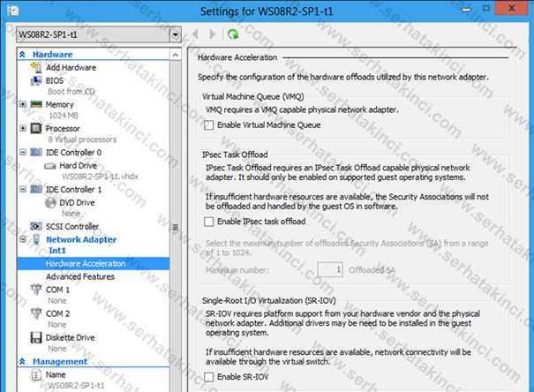Click the WS08R2-SP1-t1.vhdx file name
534x392 pixels.
point(100,177)
